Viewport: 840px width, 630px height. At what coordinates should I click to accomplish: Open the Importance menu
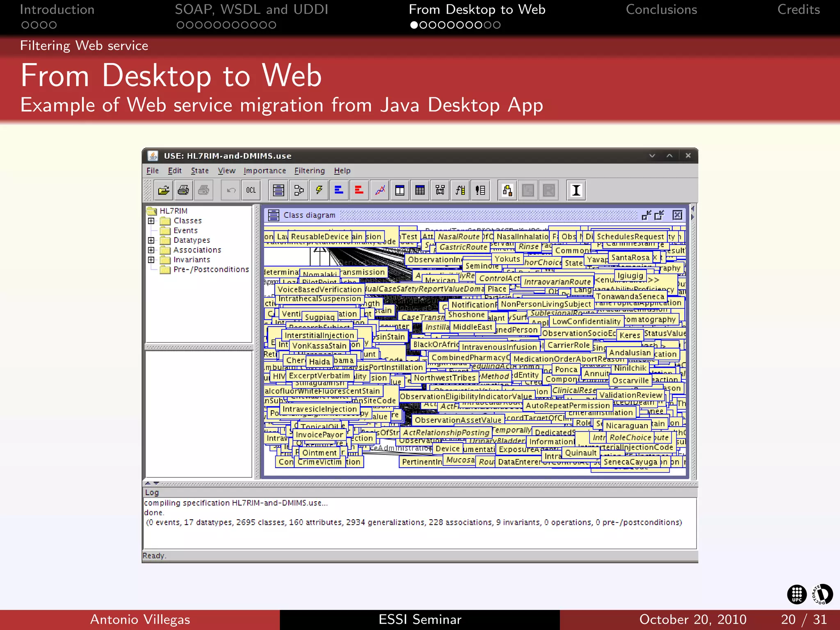pyautogui.click(x=265, y=171)
